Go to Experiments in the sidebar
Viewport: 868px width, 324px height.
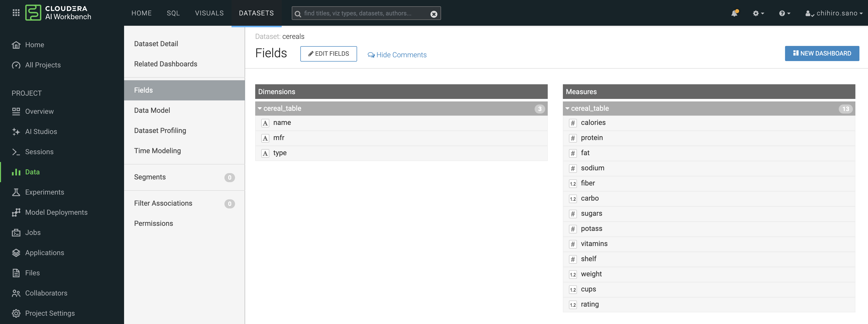click(44, 192)
